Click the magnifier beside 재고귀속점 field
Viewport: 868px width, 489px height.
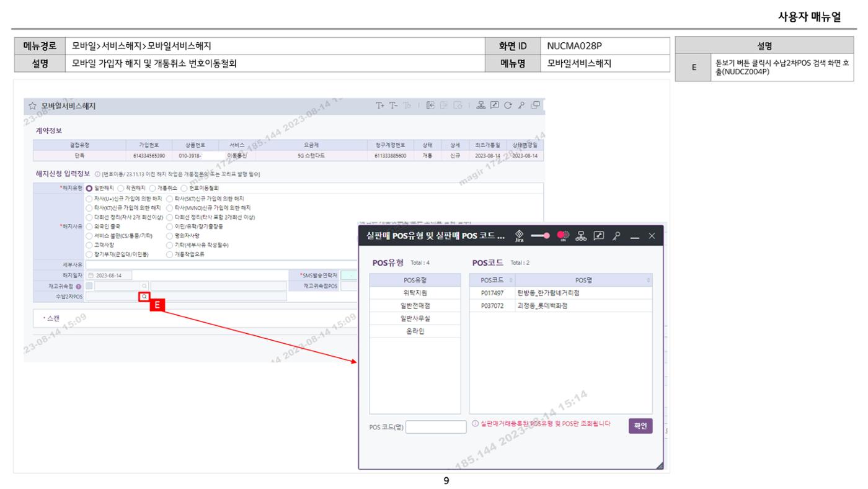[144, 286]
